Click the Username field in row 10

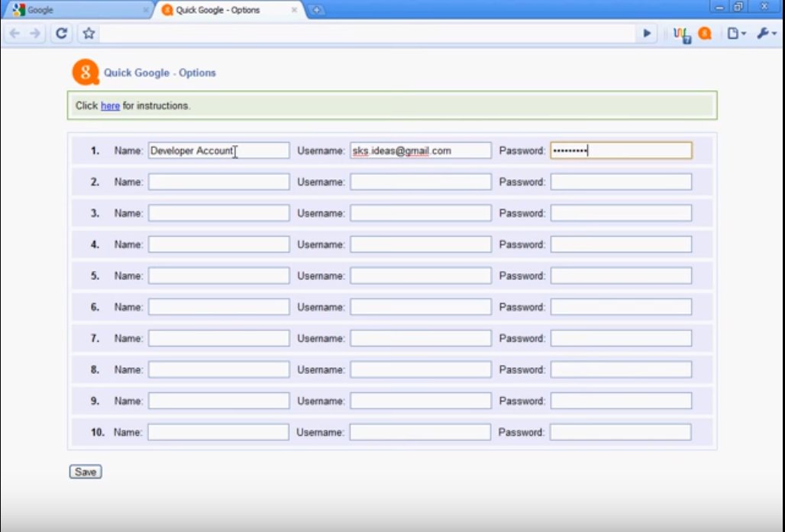[420, 432]
